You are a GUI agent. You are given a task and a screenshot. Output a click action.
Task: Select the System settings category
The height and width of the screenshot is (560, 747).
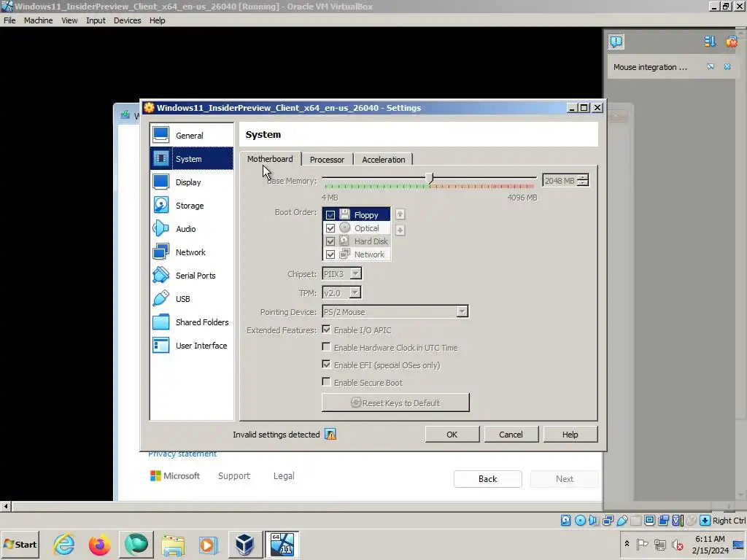pyautogui.click(x=192, y=158)
